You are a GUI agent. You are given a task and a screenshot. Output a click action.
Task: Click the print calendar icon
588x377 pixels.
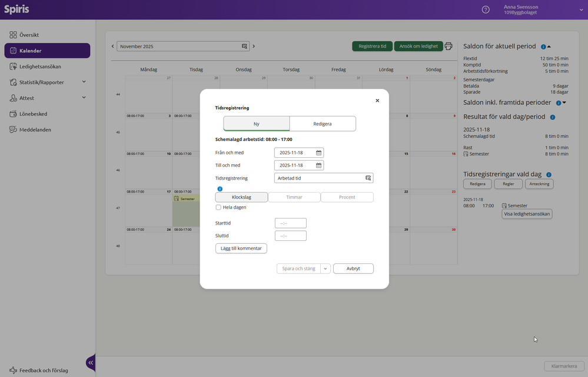tap(449, 46)
